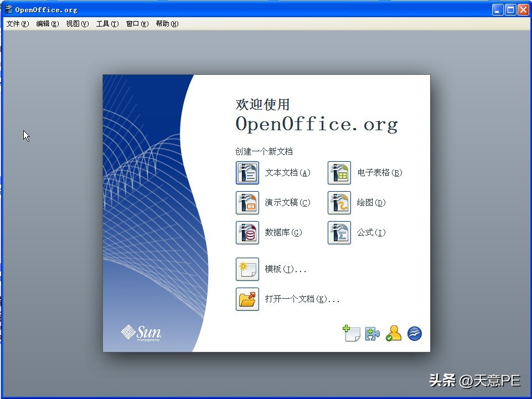Click the 绘图(D) label
The image size is (532, 399).
point(371,203)
